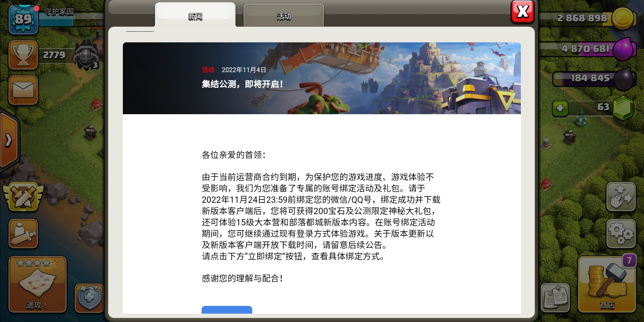Tap the level 89 experience badge
Image resolution: width=644 pixels, height=322 pixels.
coord(23,20)
